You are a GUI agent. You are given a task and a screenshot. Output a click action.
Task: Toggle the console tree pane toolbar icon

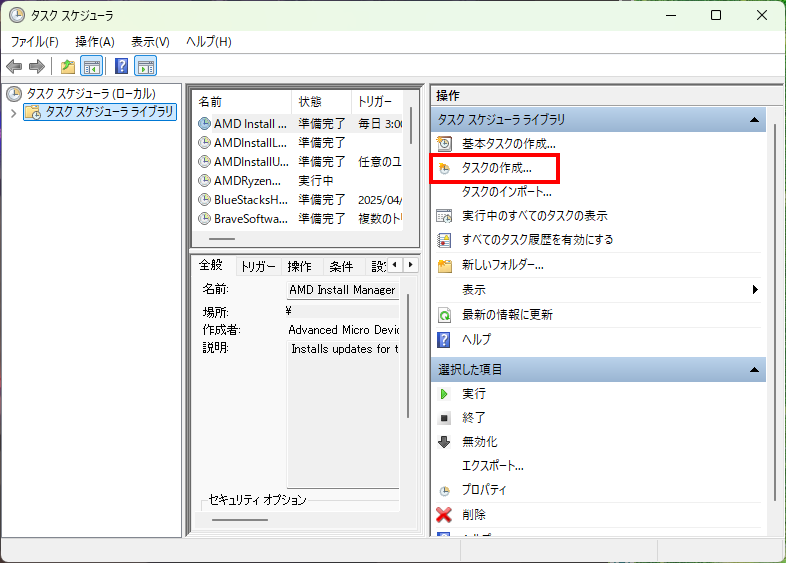pyautogui.click(x=91, y=67)
